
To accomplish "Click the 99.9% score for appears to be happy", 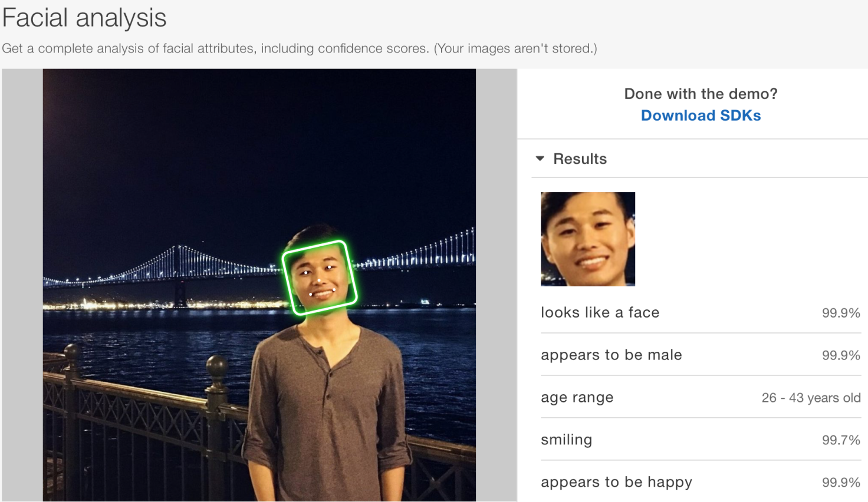I will (841, 483).
